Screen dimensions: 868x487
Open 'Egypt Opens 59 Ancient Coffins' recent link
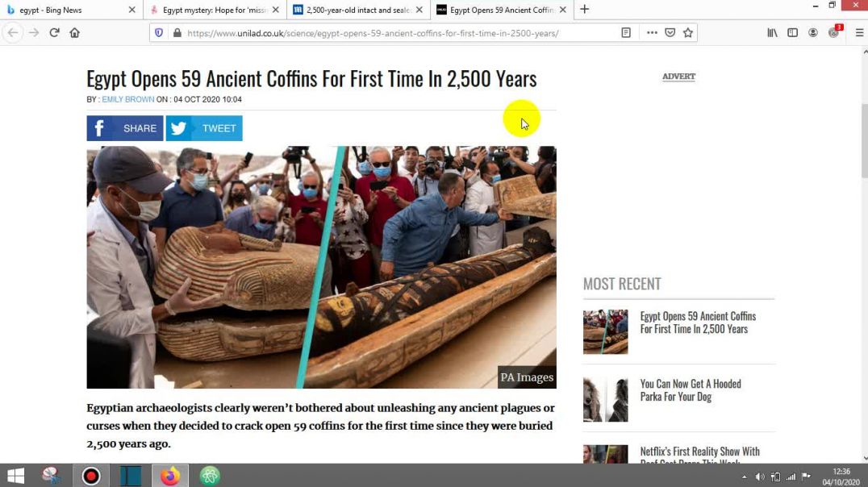(698, 323)
